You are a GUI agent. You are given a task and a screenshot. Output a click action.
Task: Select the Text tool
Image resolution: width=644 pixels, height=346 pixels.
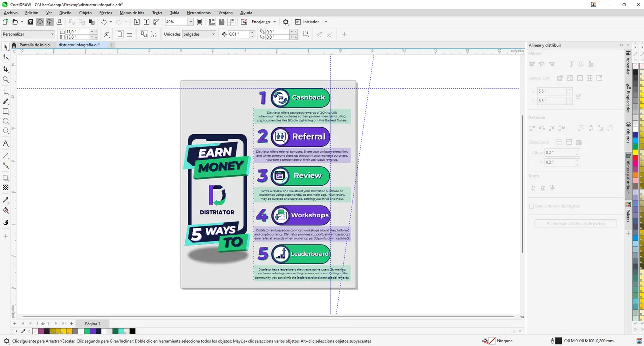(x=6, y=144)
